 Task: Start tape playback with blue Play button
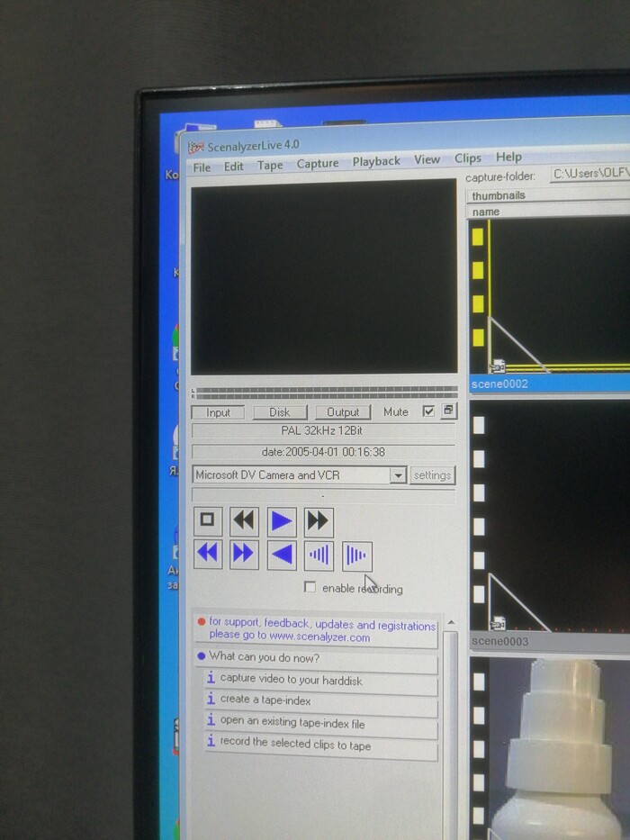pos(282,521)
